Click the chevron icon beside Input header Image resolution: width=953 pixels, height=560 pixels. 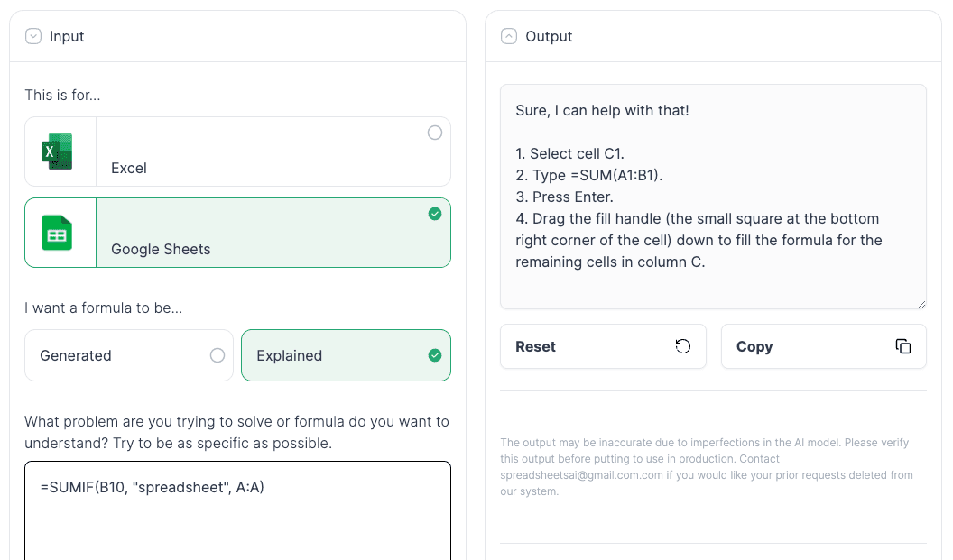click(x=32, y=36)
